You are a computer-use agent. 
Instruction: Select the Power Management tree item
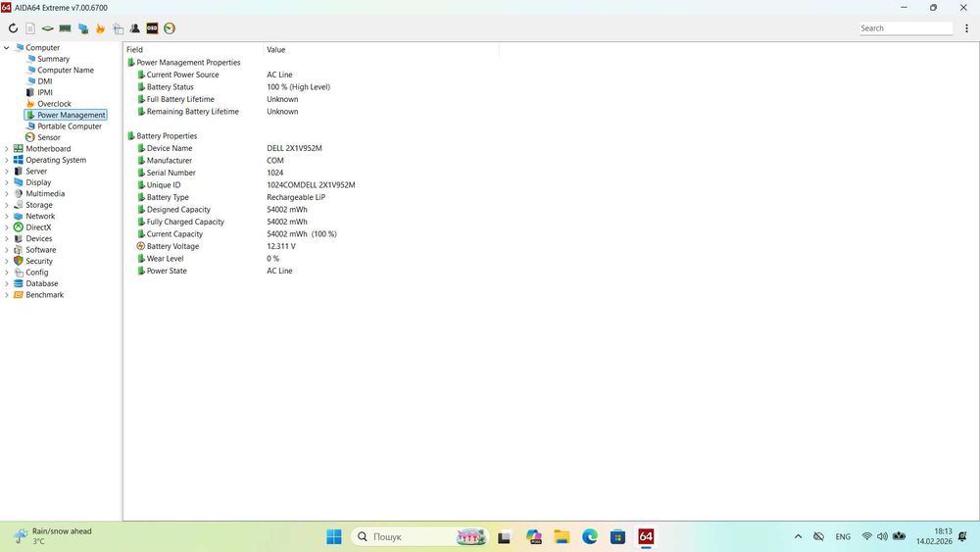(x=71, y=115)
